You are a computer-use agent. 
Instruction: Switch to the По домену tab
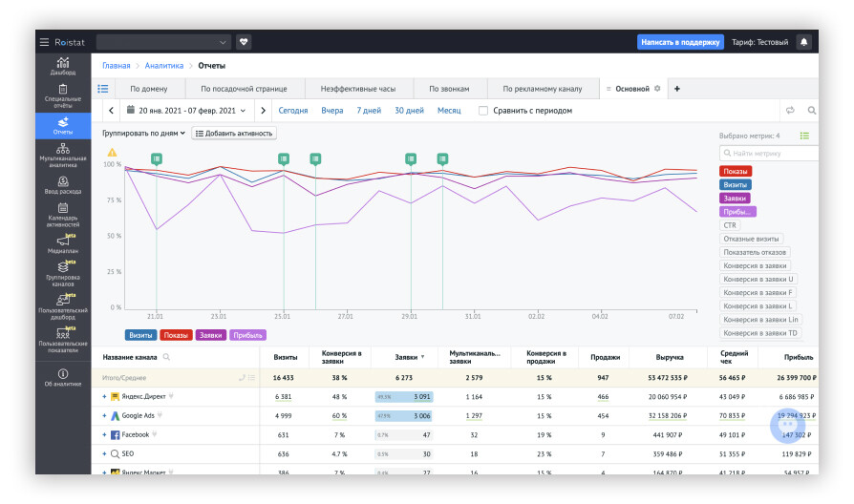[148, 89]
